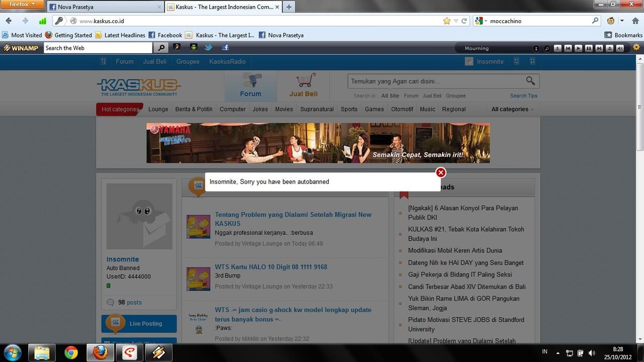Click the browser back arrow

(x=9, y=21)
